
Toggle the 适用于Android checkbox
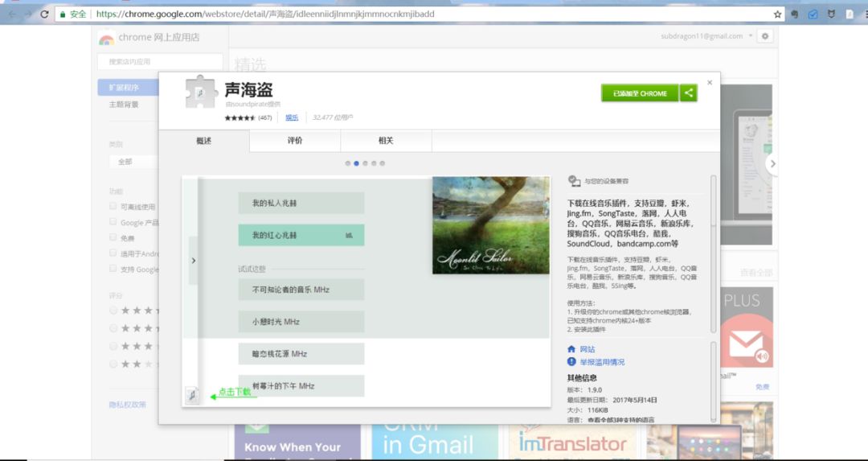click(x=113, y=253)
